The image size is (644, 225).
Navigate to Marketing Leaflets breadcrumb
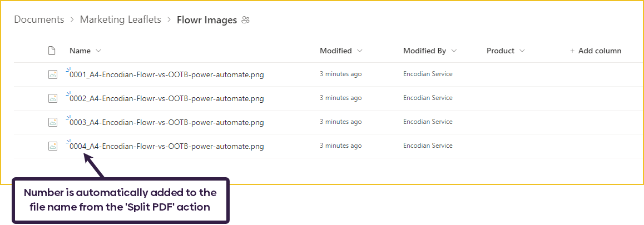pyautogui.click(x=121, y=19)
